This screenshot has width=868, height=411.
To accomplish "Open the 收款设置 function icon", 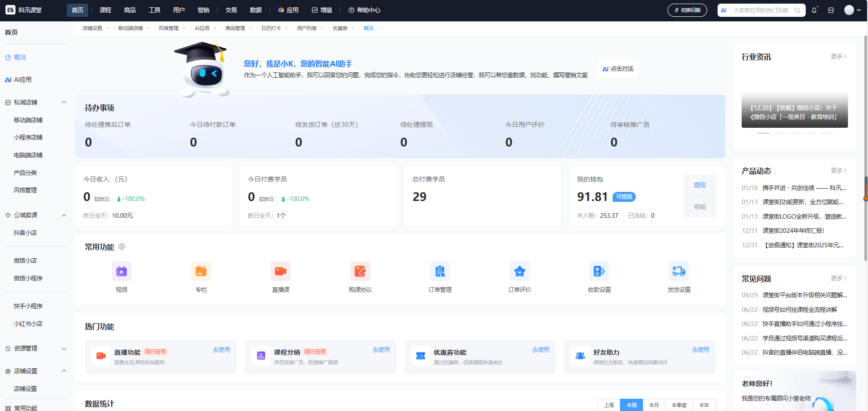I will point(599,271).
